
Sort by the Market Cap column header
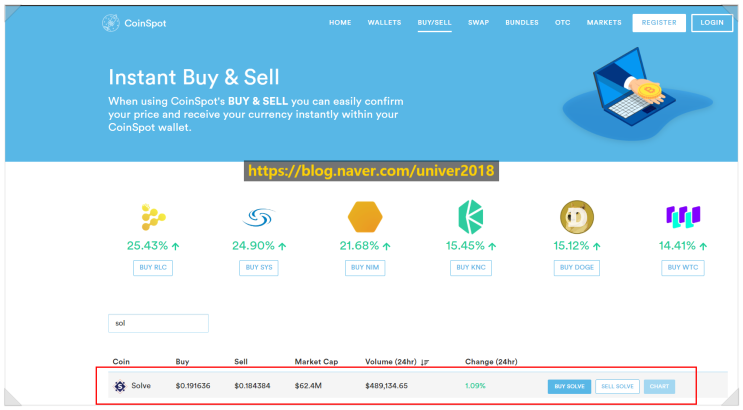[316, 362]
